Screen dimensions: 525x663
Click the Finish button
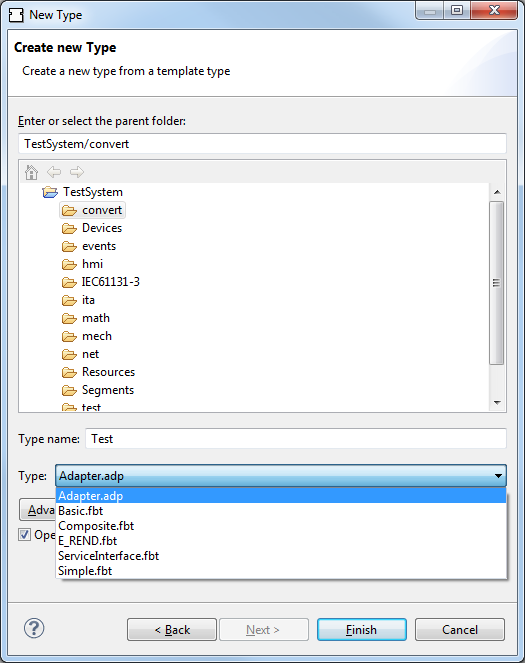click(x=362, y=630)
